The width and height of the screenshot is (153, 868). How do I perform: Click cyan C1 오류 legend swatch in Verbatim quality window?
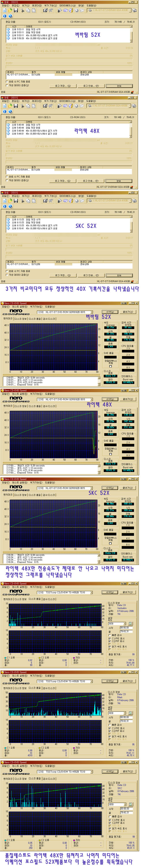(x=5, y=658)
